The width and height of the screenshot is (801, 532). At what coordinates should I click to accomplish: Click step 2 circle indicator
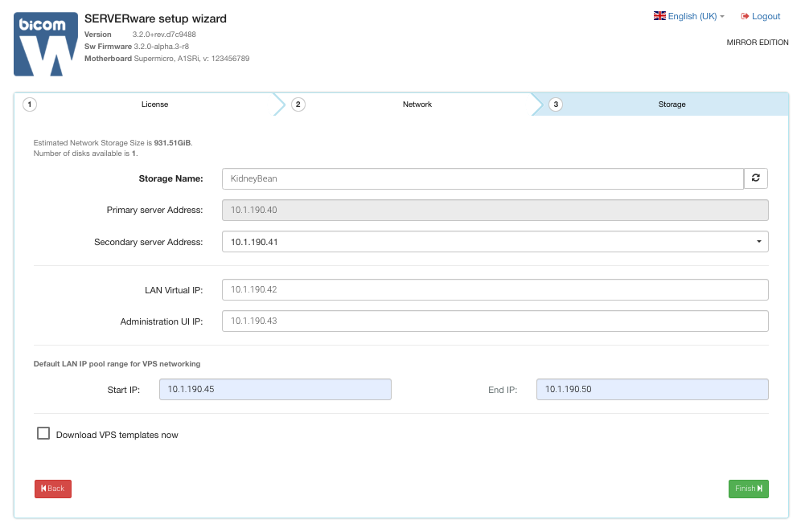(298, 104)
